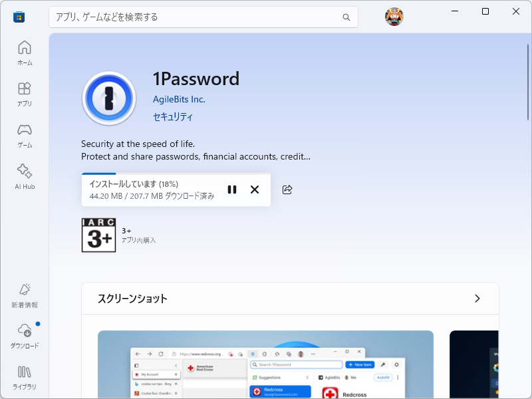The image size is (532, 399).
Task: Click the Microsoft Store logo top-left
Action: point(18,17)
